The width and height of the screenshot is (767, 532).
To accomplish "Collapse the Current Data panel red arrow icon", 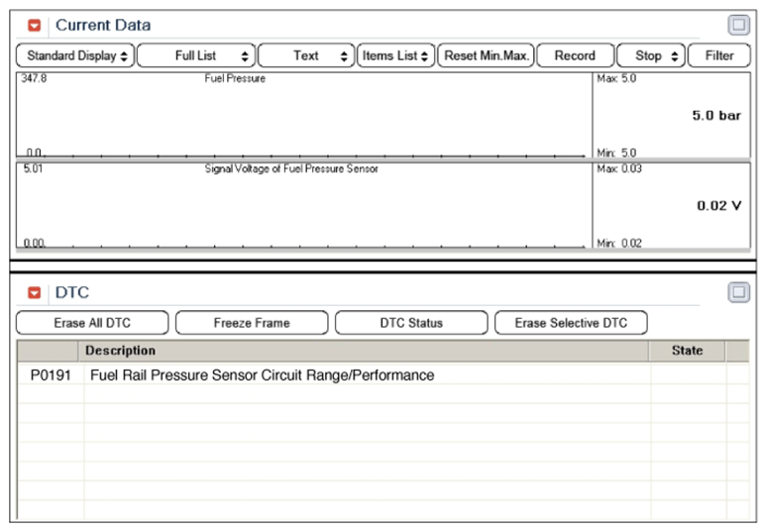I will point(35,25).
